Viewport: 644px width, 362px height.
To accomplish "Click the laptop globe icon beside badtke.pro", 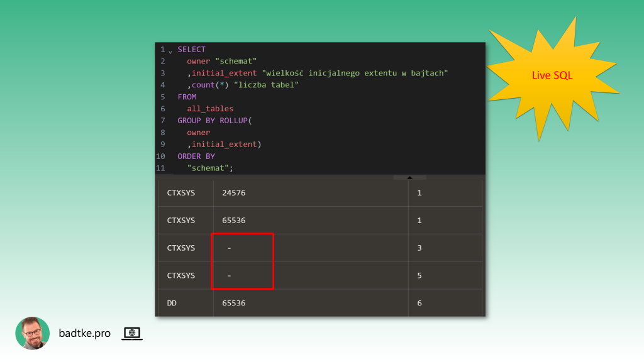I will coord(132,334).
